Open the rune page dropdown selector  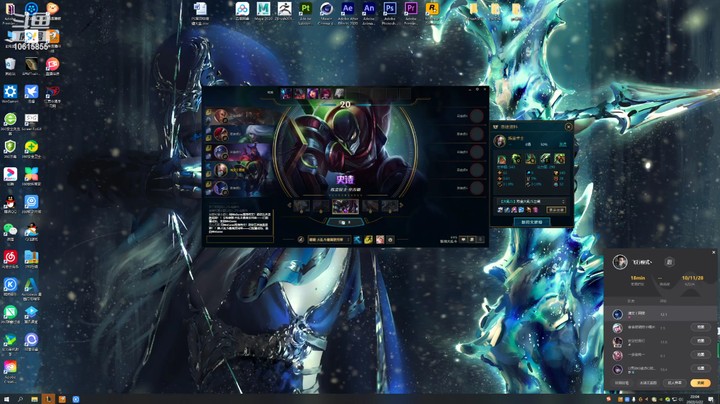[329, 240]
